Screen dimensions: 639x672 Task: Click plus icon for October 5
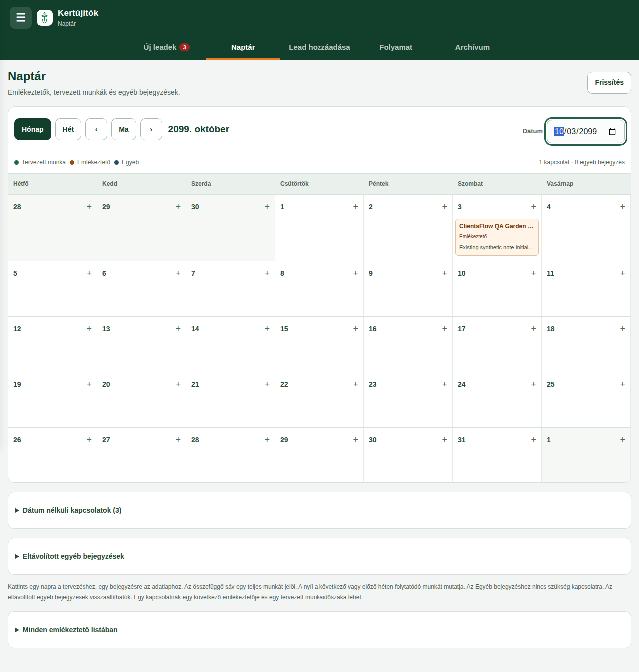click(89, 273)
